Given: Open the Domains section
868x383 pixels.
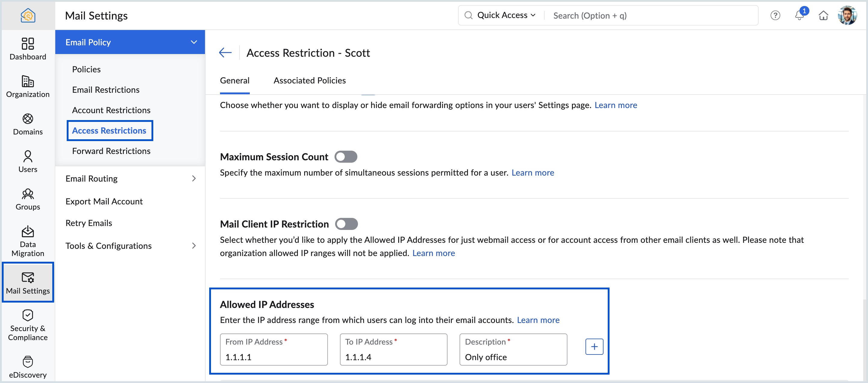Looking at the screenshot, I should tap(28, 124).
